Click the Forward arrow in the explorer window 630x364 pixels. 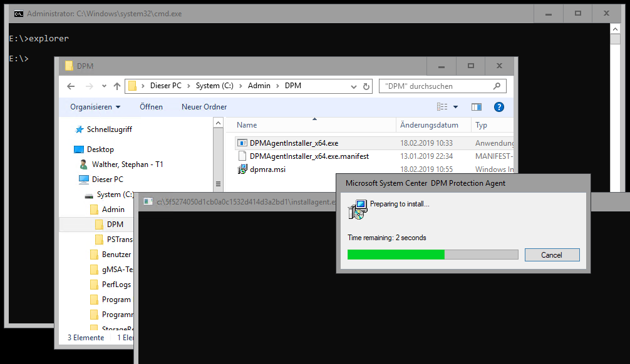click(89, 86)
